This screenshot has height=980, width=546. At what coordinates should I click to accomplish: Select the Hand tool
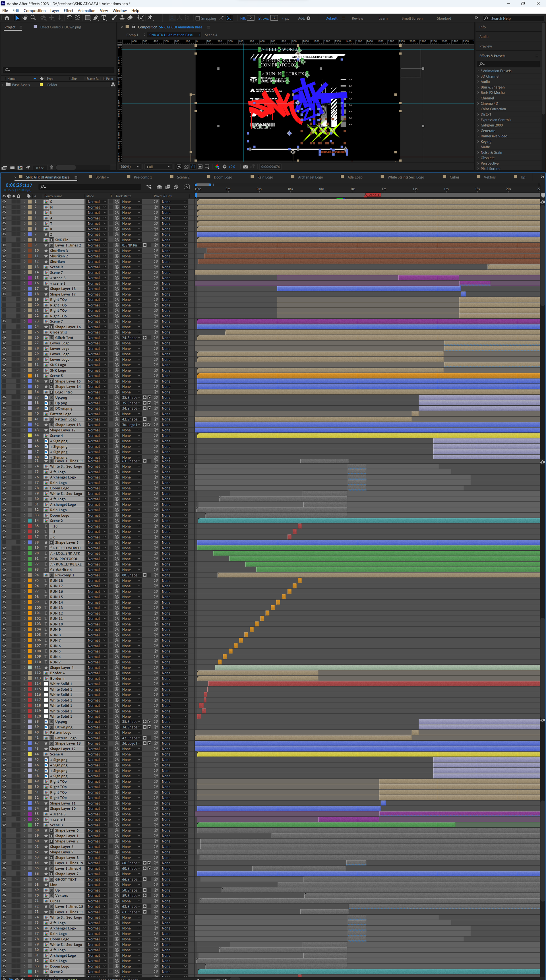[x=25, y=18]
